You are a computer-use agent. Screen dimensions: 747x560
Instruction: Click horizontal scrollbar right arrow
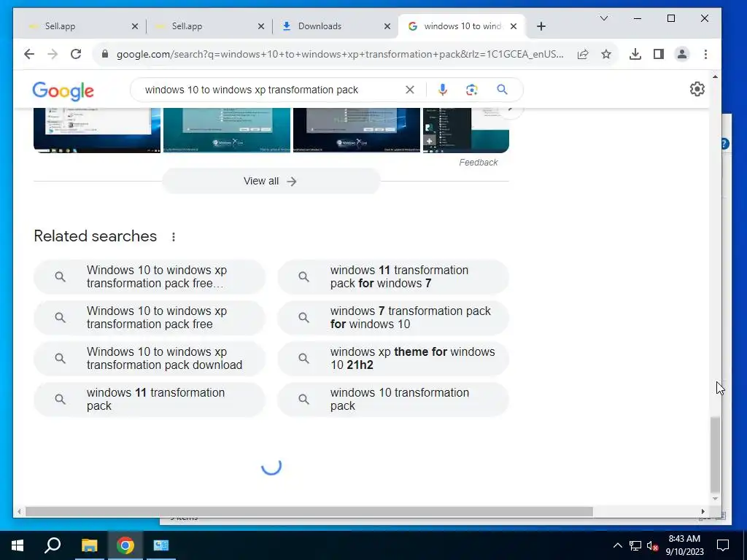click(x=703, y=511)
